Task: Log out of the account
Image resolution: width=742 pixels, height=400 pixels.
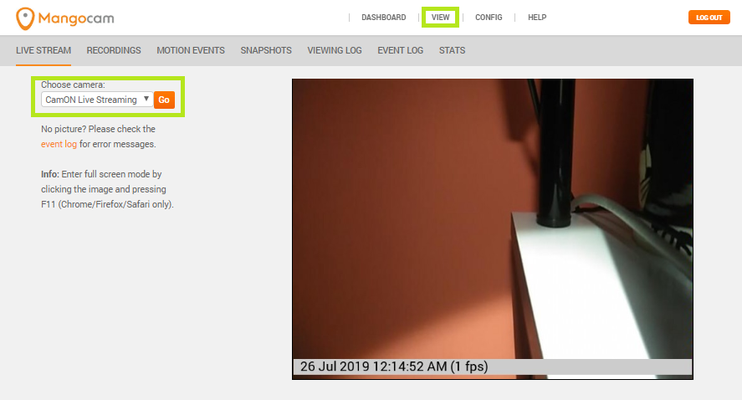Action: coord(709,18)
